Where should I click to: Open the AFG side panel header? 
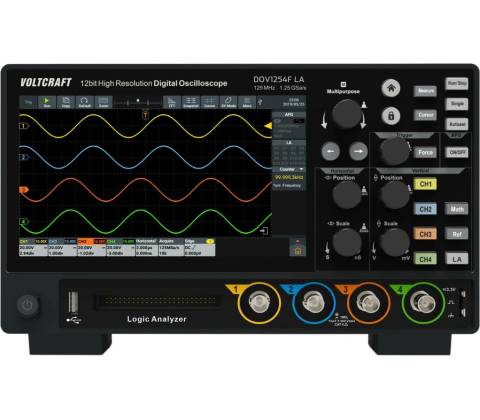click(x=289, y=115)
